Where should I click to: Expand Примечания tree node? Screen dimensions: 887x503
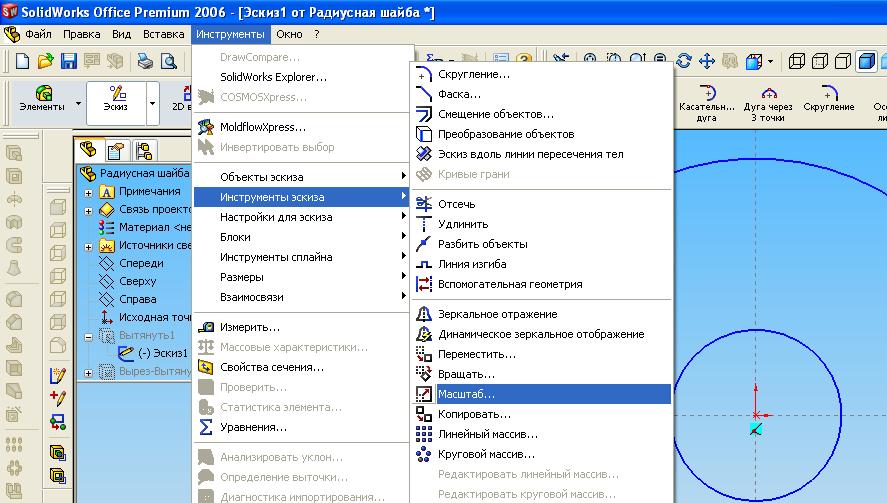pyautogui.click(x=88, y=193)
